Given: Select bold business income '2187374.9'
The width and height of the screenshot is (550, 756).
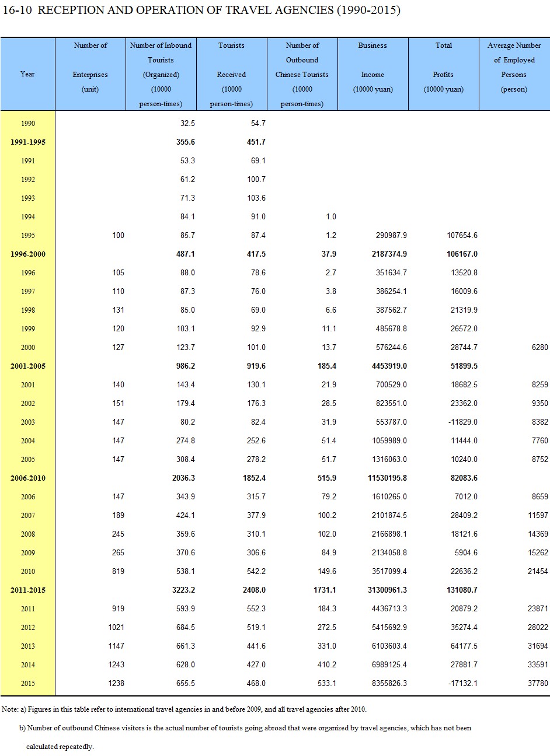Looking at the screenshot, I should [388, 254].
